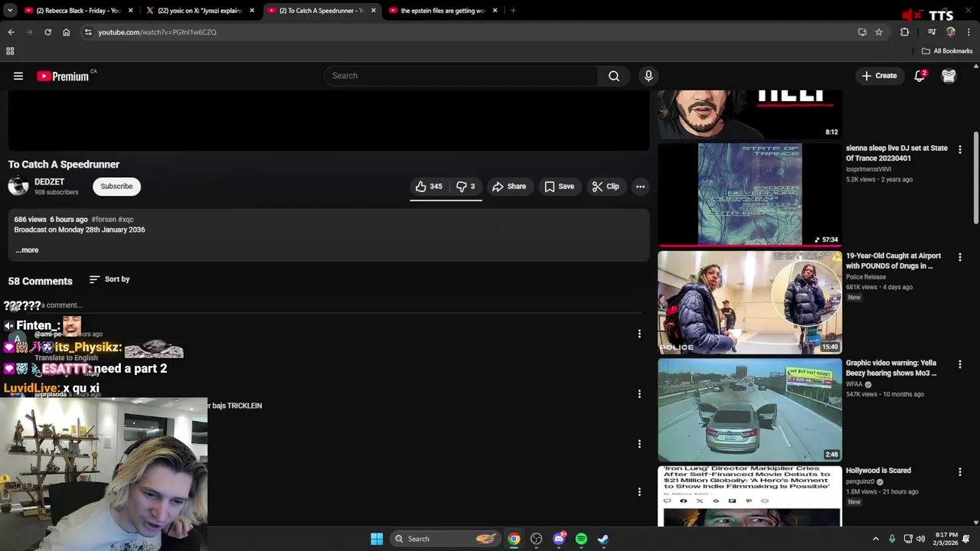
Task: Go to browser home page
Action: click(x=66, y=32)
